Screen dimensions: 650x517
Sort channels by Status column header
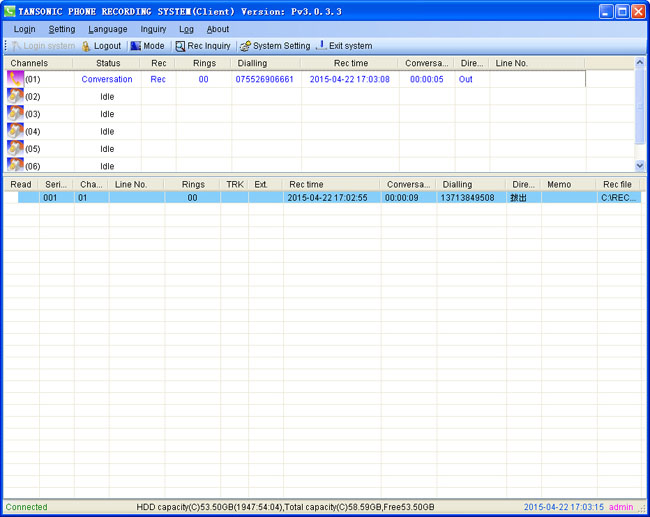pyautogui.click(x=108, y=63)
